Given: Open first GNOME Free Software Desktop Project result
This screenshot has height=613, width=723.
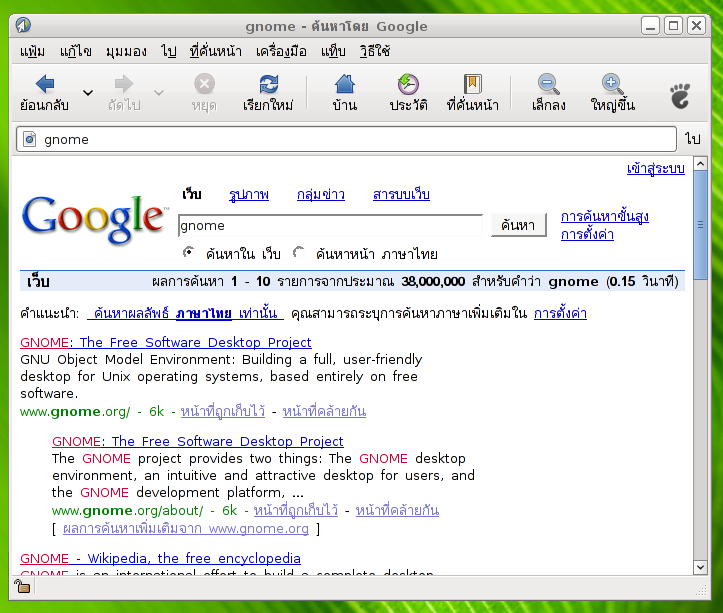Looking at the screenshot, I should tap(166, 342).
